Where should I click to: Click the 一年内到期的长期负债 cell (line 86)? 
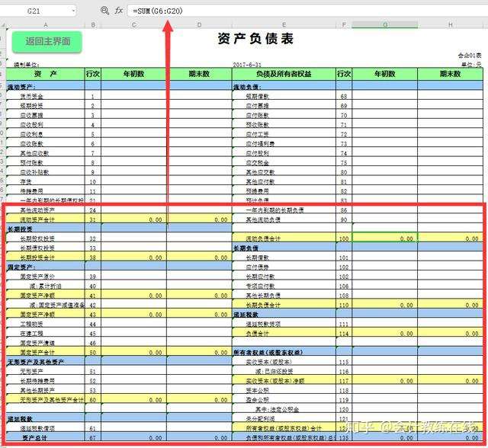284,210
